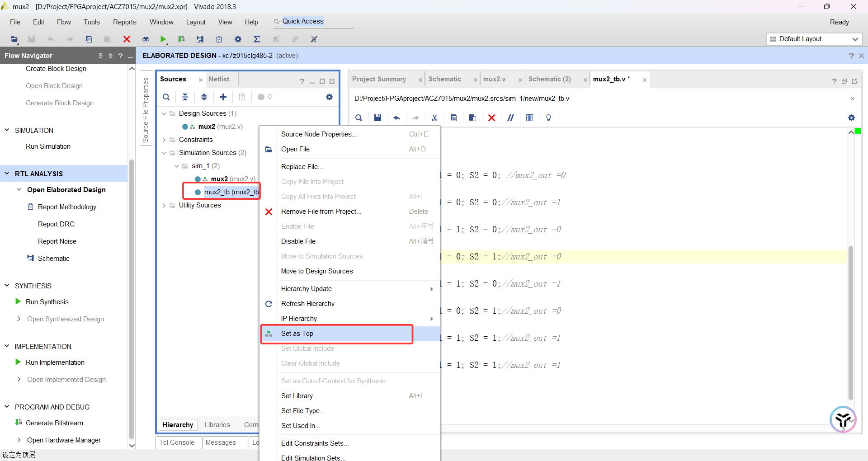This screenshot has width=868, height=461.
Task: Click Expand All icon in Sources panel
Action: pyautogui.click(x=204, y=97)
